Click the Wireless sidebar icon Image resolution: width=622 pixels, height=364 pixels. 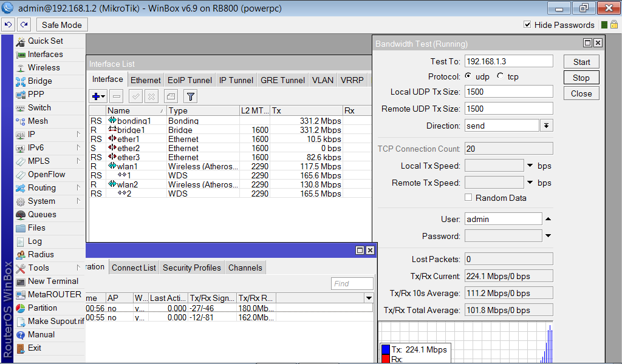coord(20,68)
